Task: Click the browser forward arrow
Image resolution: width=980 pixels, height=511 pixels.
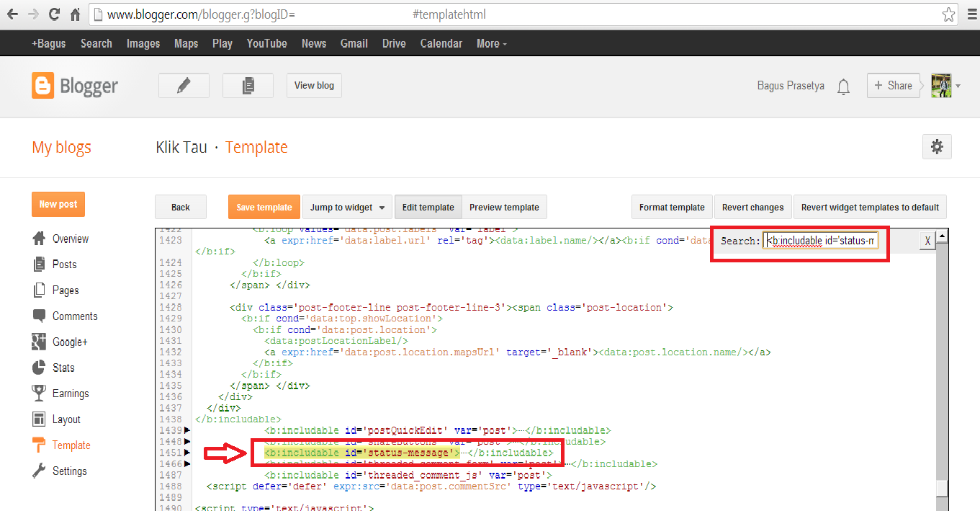Action: (33, 14)
